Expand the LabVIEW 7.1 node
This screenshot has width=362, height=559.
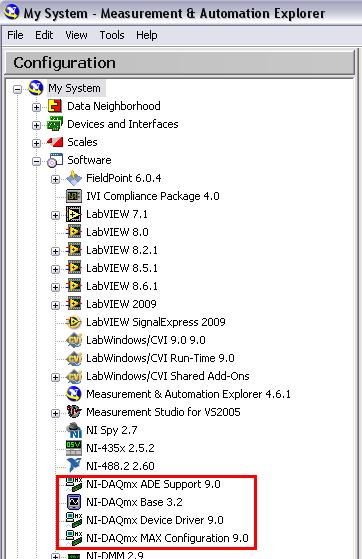(x=55, y=215)
